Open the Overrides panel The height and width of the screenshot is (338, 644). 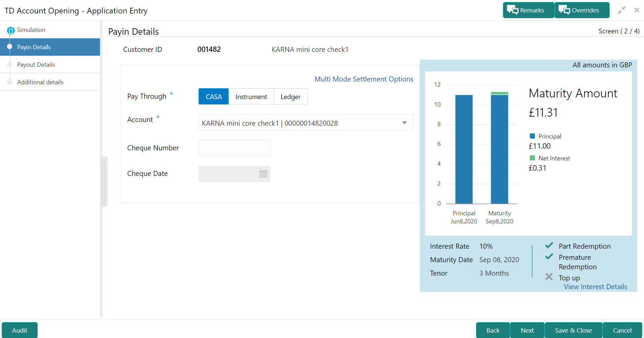pos(582,10)
